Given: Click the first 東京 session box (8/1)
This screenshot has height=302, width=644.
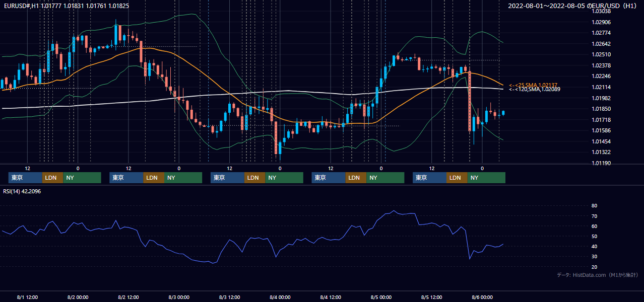Looking at the screenshot, I should click(25, 178).
